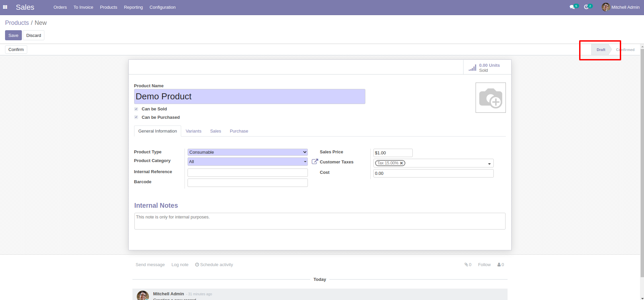
Task: Open the activities clock icon
Action: (x=586, y=7)
